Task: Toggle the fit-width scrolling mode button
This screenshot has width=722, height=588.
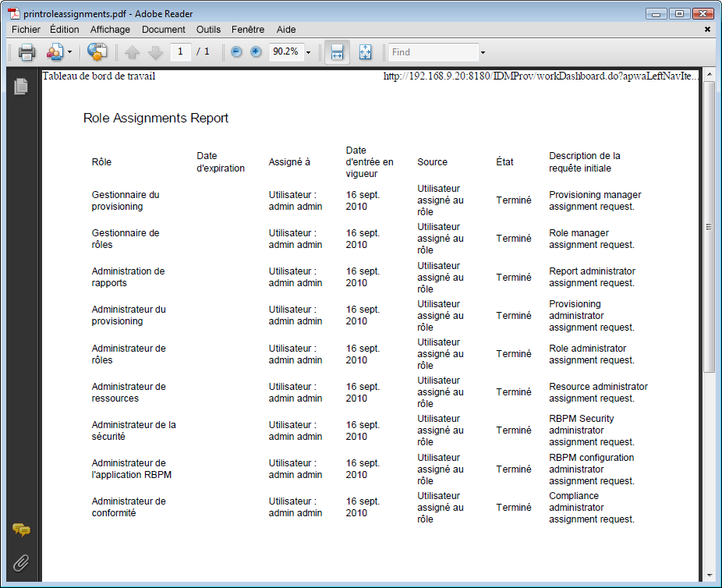Action: pyautogui.click(x=337, y=52)
